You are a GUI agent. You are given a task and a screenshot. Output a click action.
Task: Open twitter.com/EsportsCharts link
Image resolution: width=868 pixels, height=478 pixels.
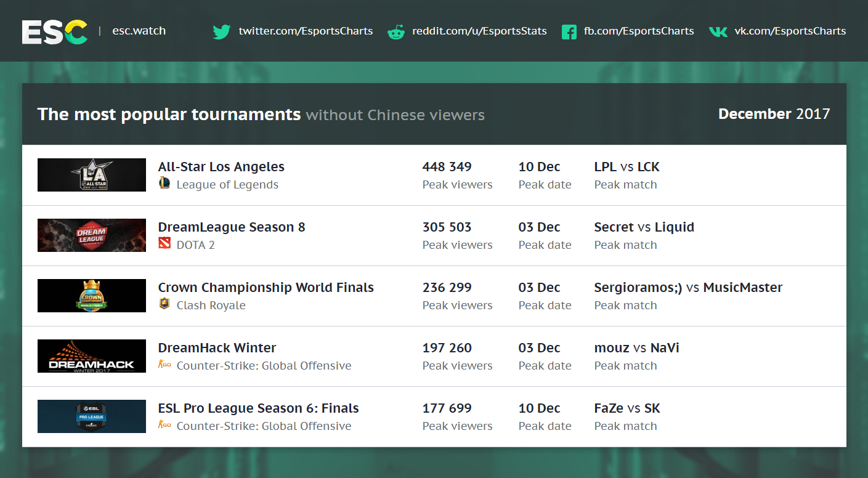pos(306,31)
